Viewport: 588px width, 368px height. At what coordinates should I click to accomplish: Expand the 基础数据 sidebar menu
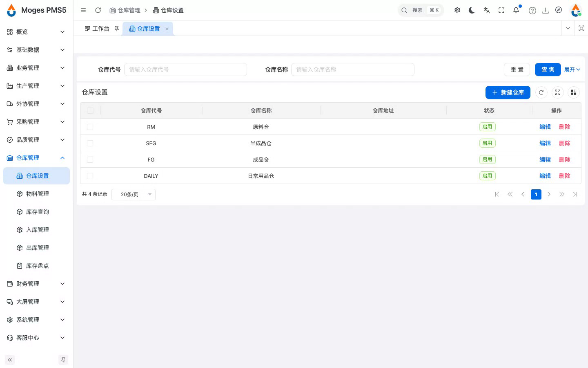[x=36, y=50]
